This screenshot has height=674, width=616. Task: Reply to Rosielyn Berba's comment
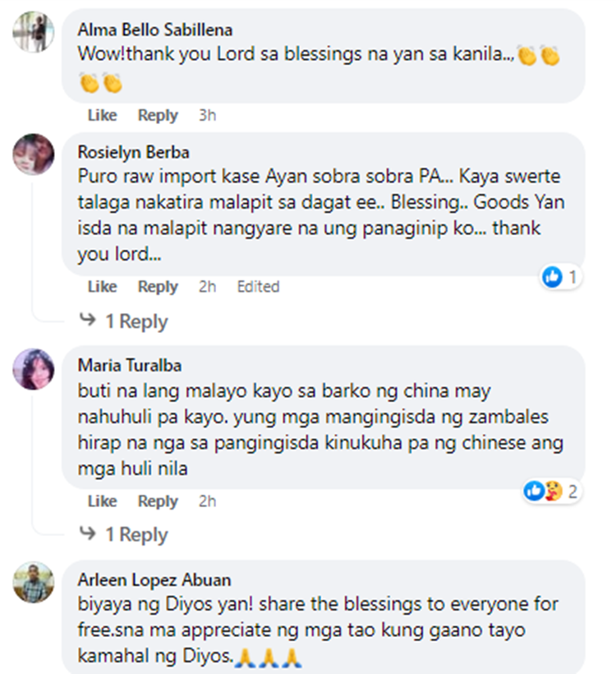[158, 287]
